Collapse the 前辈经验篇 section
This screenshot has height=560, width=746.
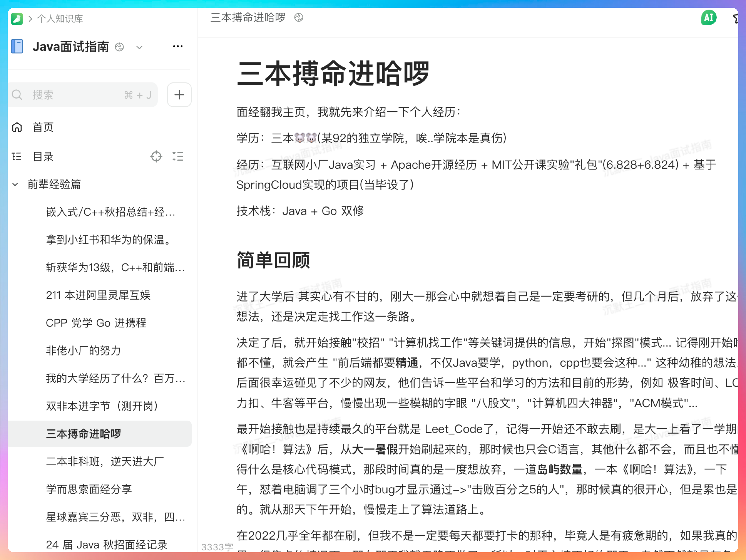click(15, 184)
